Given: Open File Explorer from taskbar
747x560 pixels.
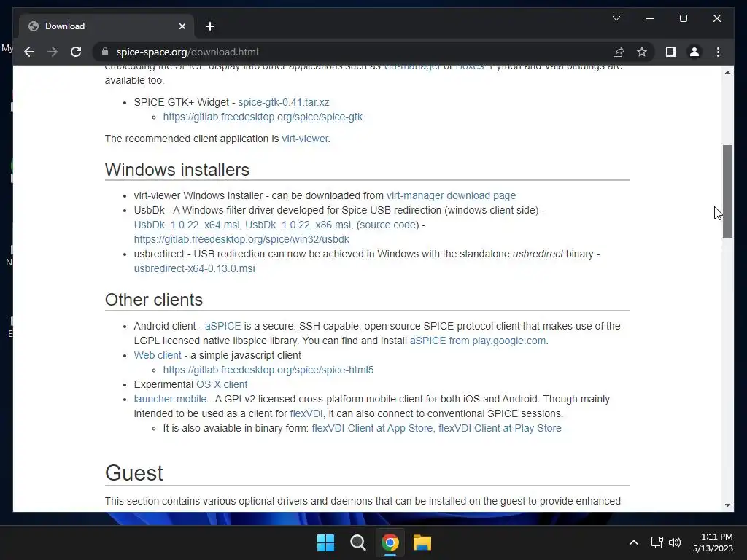Looking at the screenshot, I should tap(422, 542).
